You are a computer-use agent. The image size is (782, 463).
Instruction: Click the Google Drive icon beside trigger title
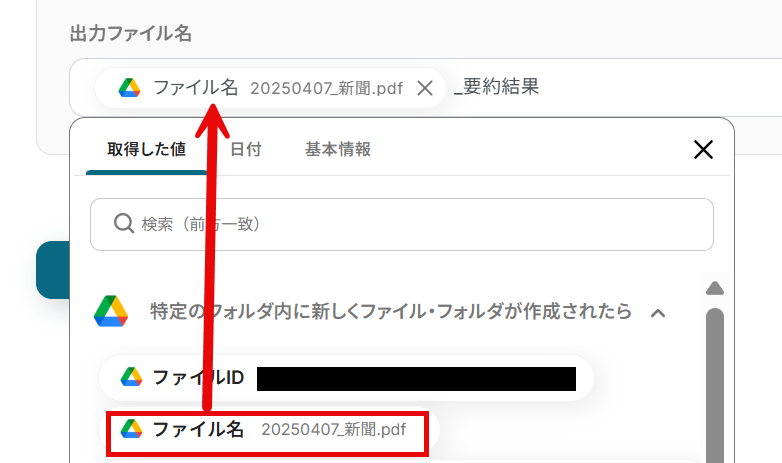[x=111, y=311]
